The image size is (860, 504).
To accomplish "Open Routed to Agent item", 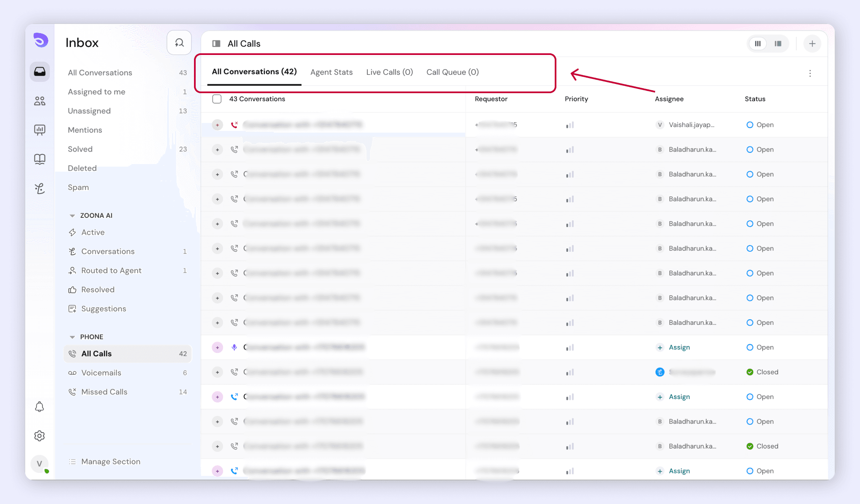I will (127, 271).
